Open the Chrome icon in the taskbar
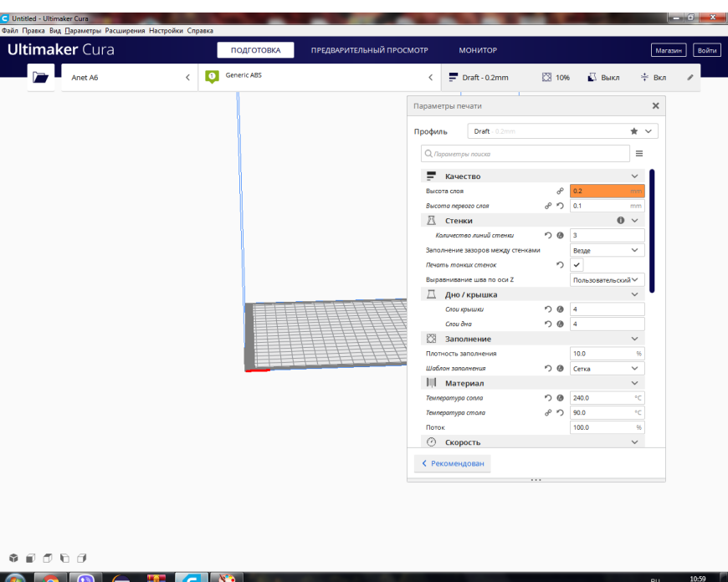 49,577
